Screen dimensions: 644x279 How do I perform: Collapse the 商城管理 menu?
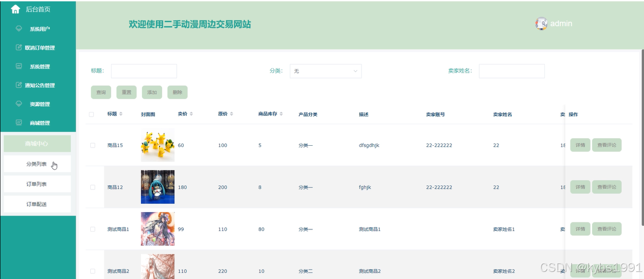coord(38,123)
